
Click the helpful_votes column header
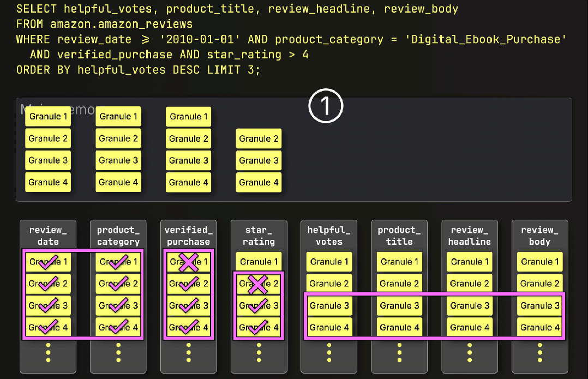[329, 236]
